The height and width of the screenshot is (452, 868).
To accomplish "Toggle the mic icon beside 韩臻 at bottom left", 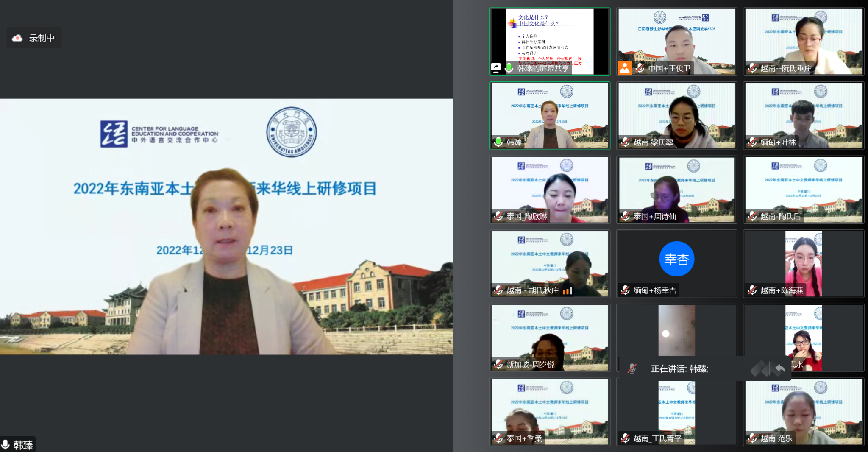I will [x=6, y=445].
